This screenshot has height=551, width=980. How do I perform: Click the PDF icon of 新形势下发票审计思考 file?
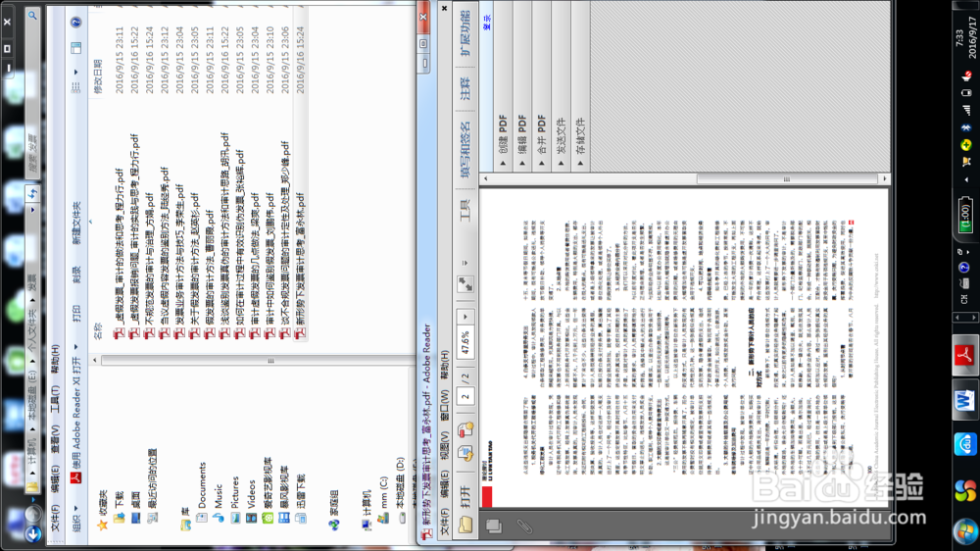[x=299, y=334]
